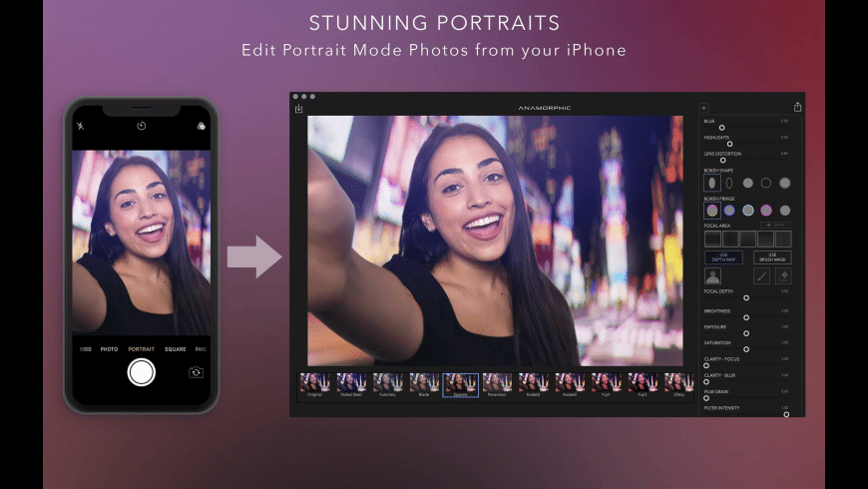The width and height of the screenshot is (868, 489).
Task: Select the pink bokeh fringe color swatch
Action: pyautogui.click(x=766, y=211)
